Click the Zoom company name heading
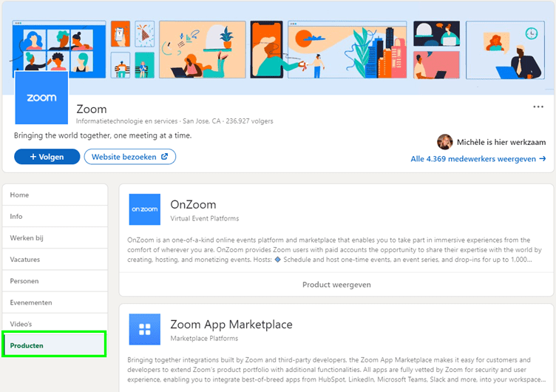This screenshot has height=392, width=556. [92, 109]
